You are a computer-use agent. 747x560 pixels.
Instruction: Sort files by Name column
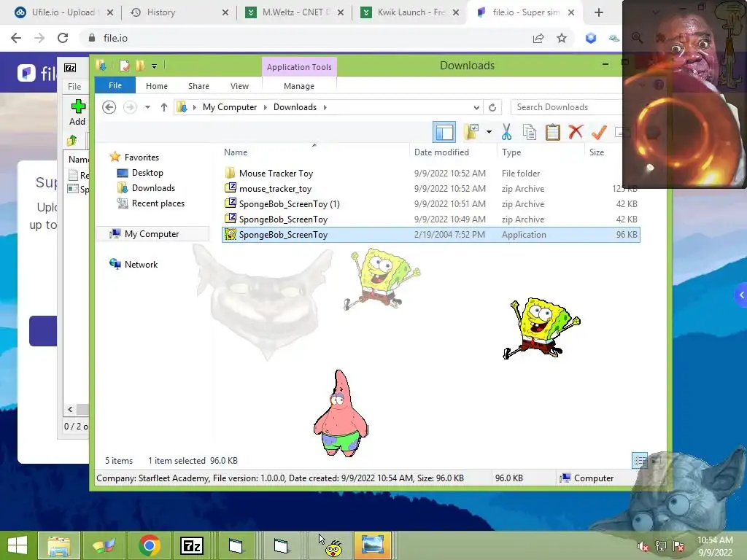pos(314,152)
